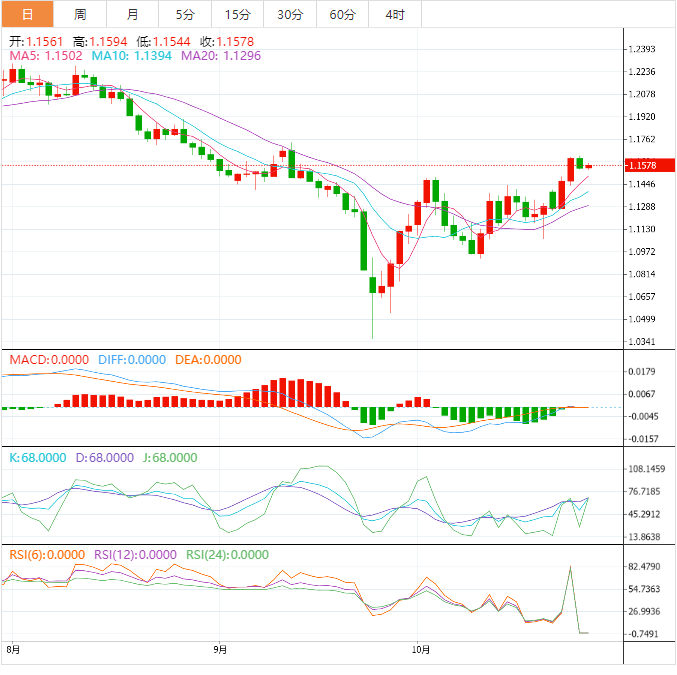
Task: Click the MA5: 1.1502 indicator label
Action: [46, 56]
